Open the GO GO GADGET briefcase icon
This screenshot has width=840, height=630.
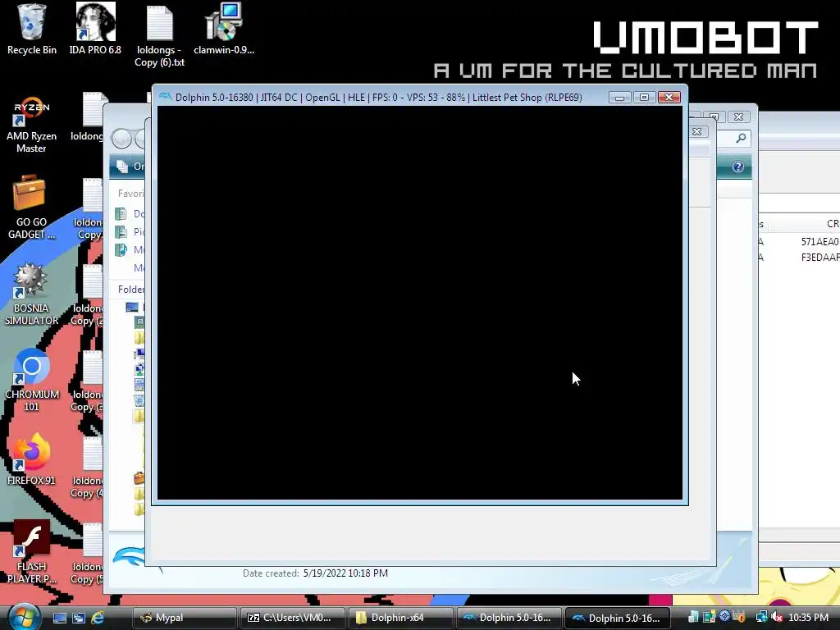pyautogui.click(x=31, y=208)
